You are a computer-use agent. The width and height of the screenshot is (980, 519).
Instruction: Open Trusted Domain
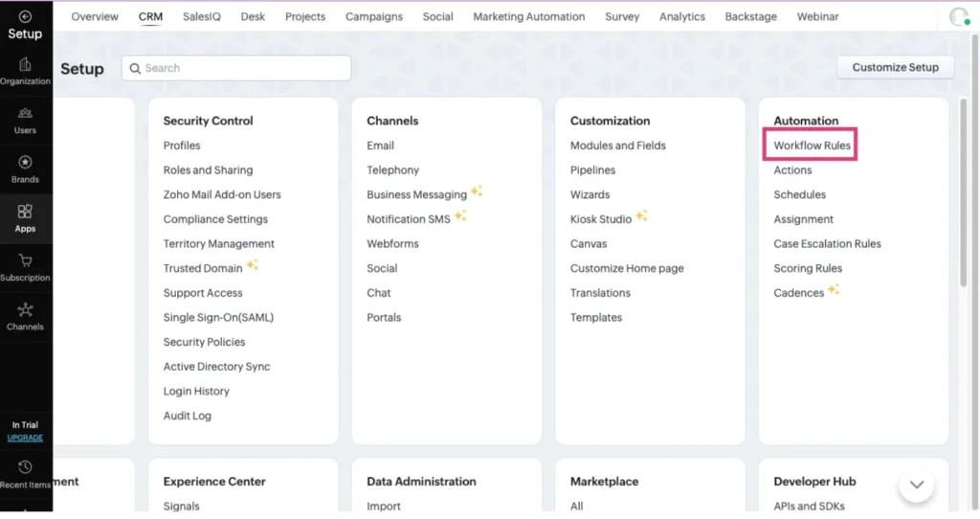pos(203,268)
